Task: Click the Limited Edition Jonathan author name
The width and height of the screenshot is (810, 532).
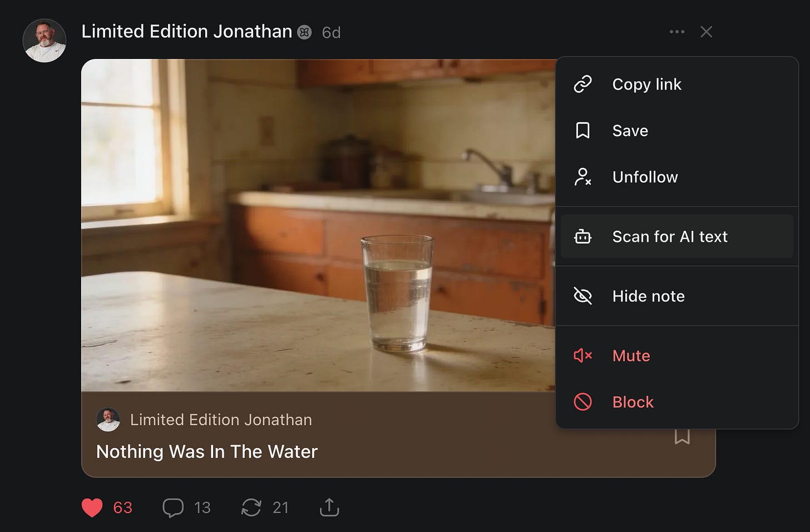Action: point(187,32)
